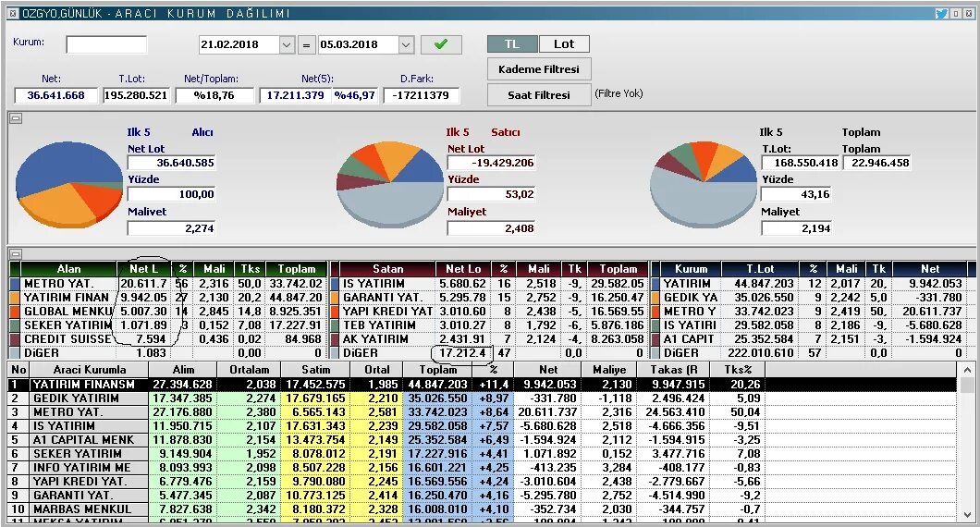Click the Twitter bird icon in title bar
Screen dimensions: 980x527
942,13
